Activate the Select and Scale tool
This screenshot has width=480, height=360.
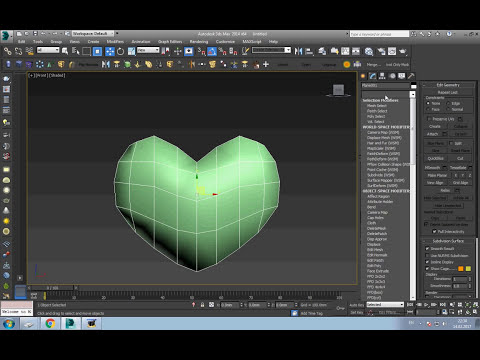coord(131,51)
